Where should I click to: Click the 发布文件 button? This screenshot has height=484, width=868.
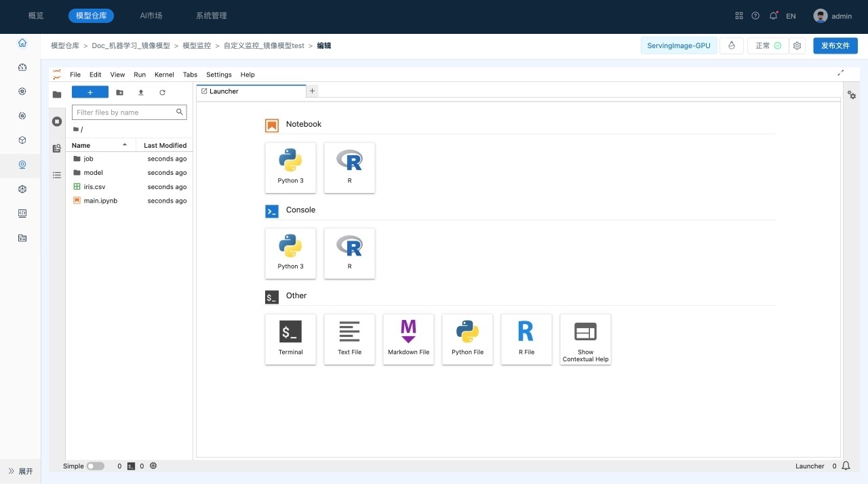[x=835, y=45]
